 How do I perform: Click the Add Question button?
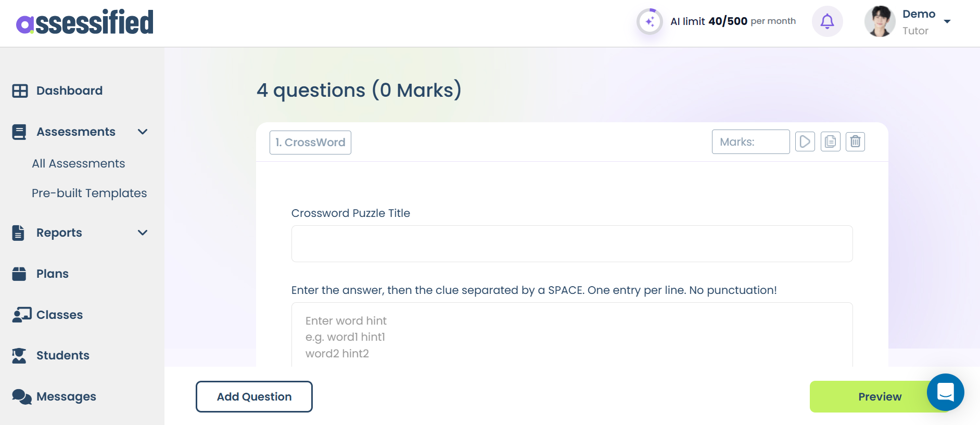tap(254, 396)
